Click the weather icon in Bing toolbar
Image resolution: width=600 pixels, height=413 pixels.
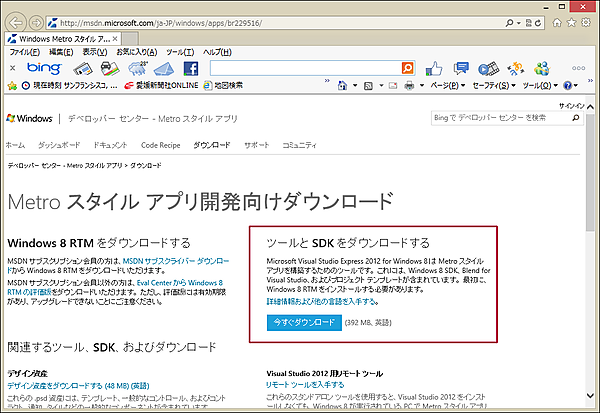[x=134, y=68]
